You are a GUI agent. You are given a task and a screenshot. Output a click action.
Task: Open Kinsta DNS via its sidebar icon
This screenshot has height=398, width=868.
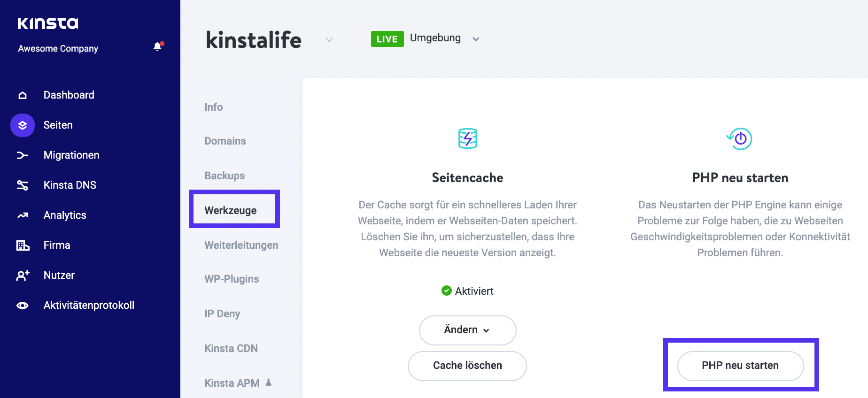[x=22, y=185]
